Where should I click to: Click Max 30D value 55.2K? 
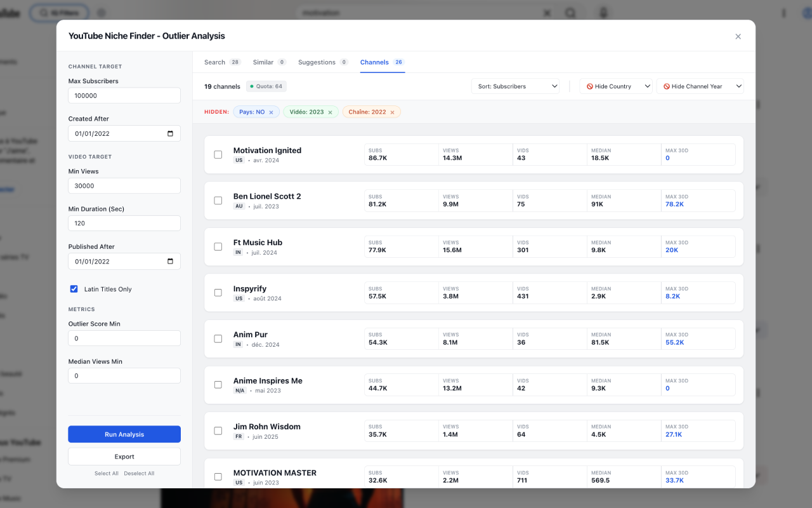[674, 342]
